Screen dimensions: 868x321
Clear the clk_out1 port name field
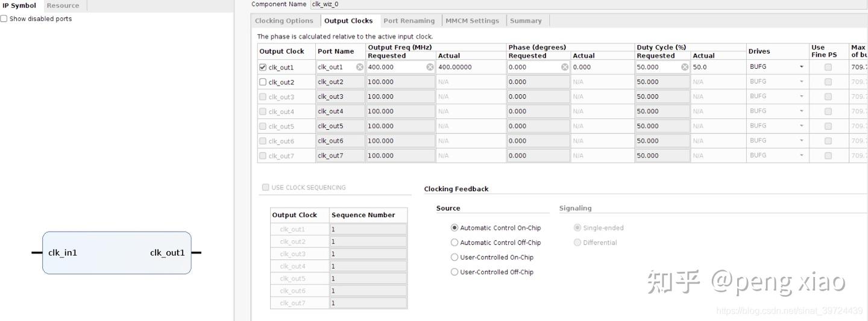(360, 67)
